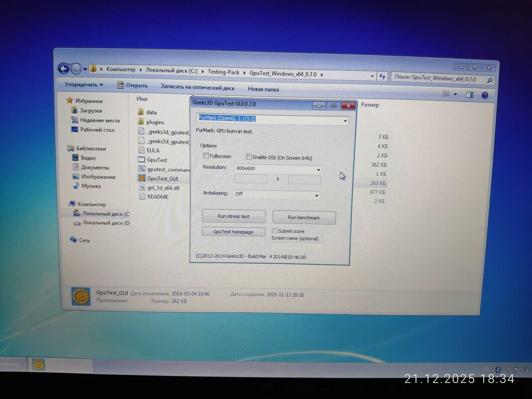Check the Submit score checkbox
The image size is (532, 399).
tap(275, 230)
